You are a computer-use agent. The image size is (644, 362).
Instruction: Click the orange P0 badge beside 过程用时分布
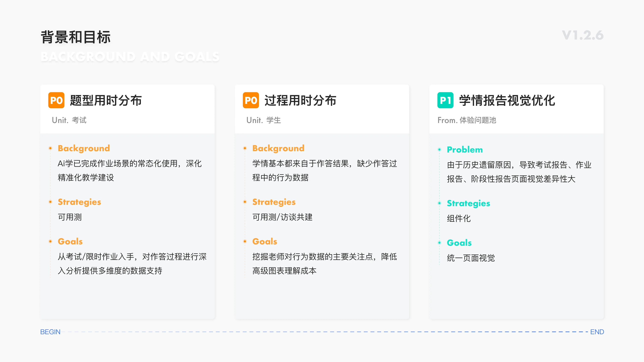(x=251, y=100)
